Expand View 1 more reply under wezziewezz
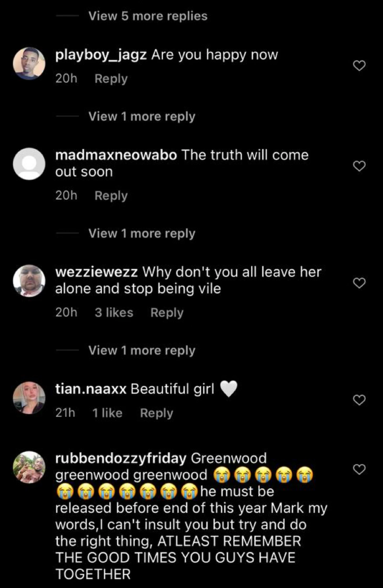The height and width of the screenshot is (588, 383). [142, 351]
